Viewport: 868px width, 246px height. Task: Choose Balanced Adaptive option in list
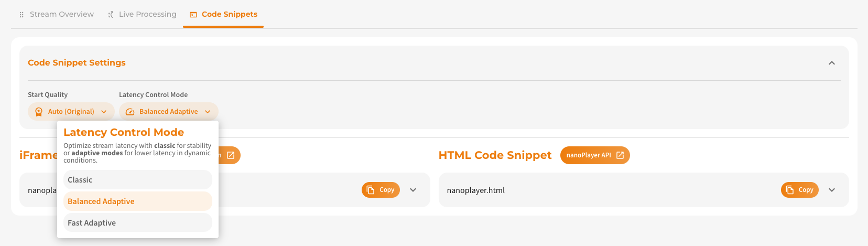tap(138, 201)
